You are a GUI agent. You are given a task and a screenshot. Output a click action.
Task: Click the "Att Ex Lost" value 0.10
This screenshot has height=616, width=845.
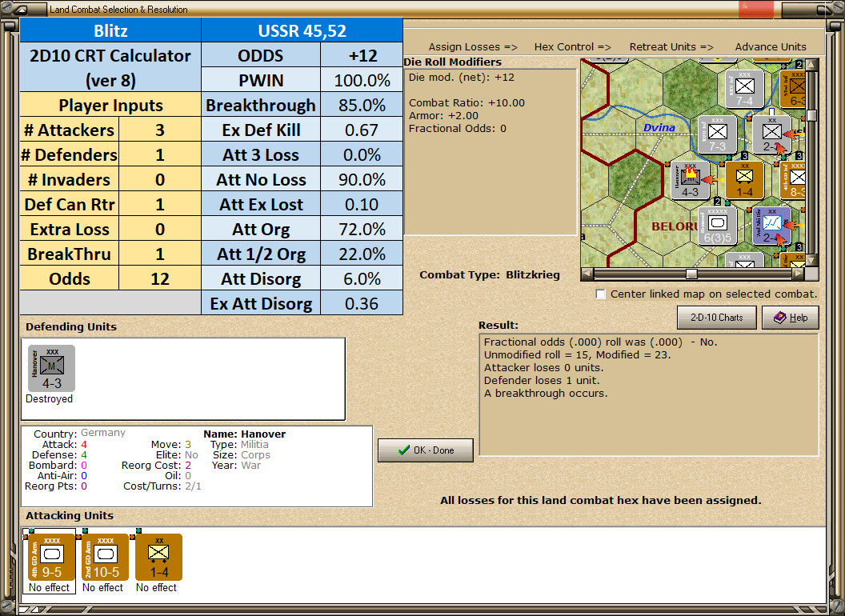click(362, 204)
